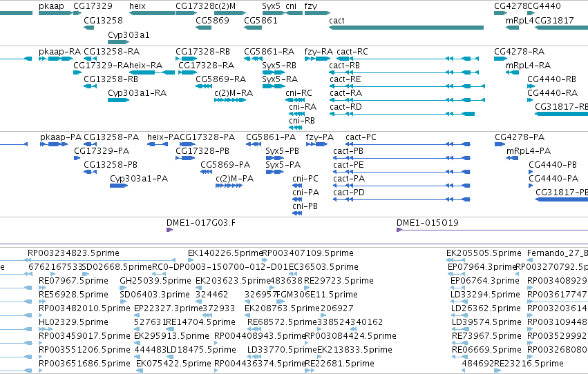Select transcript cact-RD
Screen dimensions: 588x374
[x=402, y=114]
